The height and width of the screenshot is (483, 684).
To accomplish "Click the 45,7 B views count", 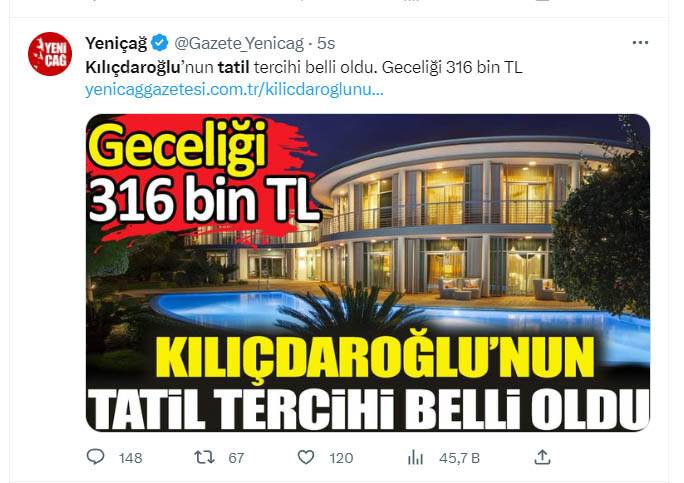I will coord(459,458).
